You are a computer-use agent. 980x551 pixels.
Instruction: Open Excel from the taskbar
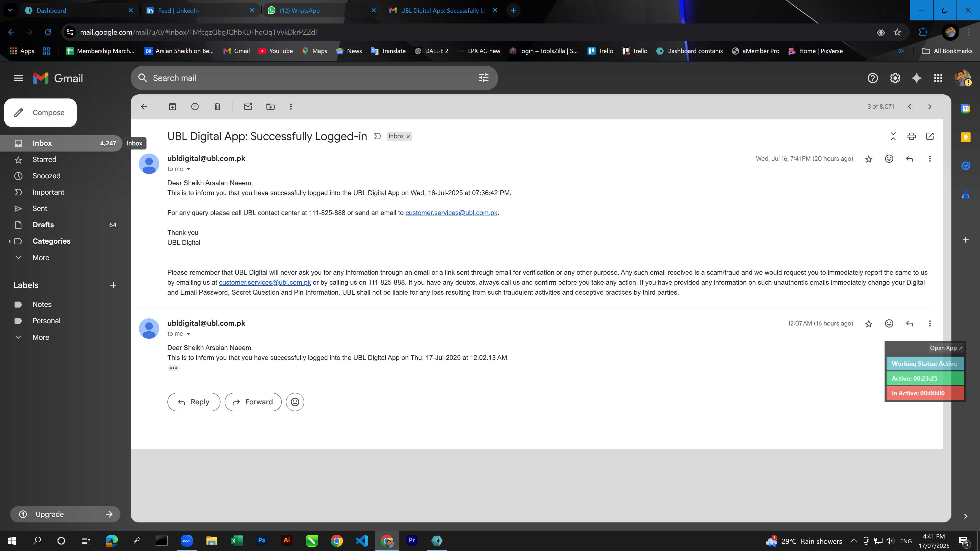(x=237, y=540)
